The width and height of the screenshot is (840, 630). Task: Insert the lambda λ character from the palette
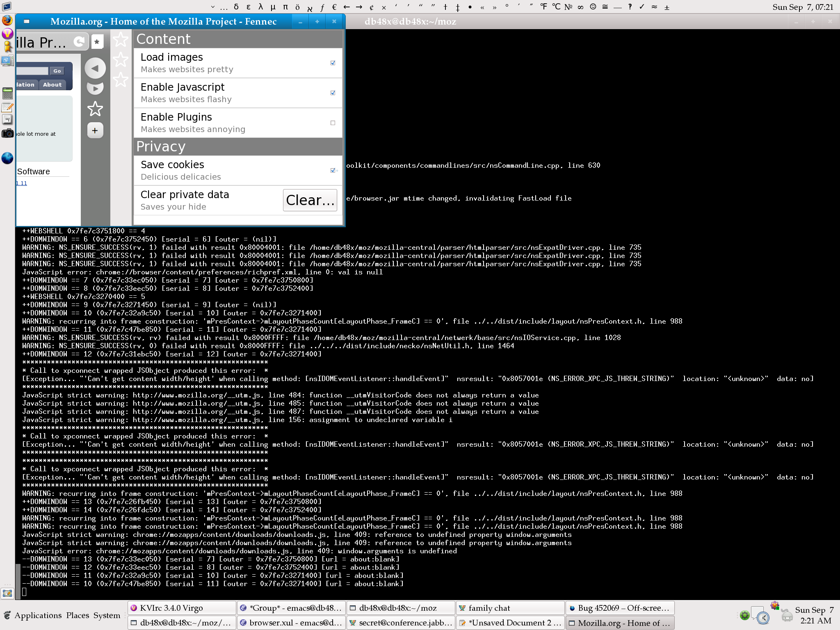click(260, 7)
